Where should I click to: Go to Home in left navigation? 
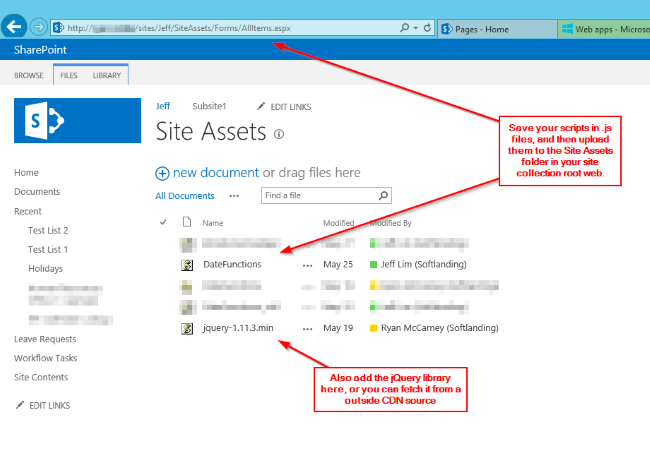[x=26, y=172]
